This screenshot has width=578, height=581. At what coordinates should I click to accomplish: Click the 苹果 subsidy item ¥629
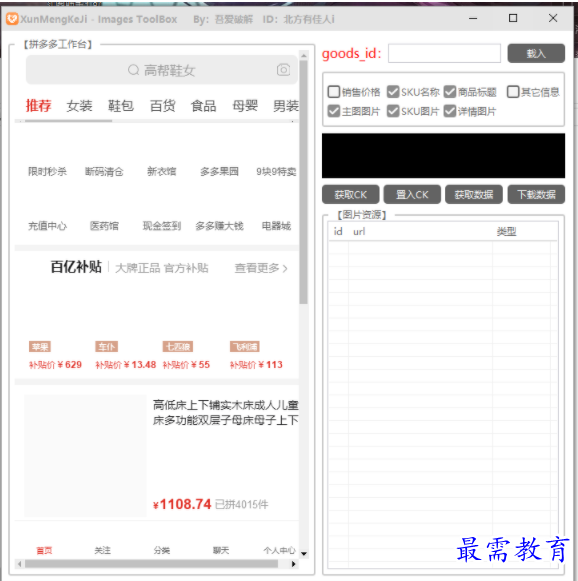[55, 356]
